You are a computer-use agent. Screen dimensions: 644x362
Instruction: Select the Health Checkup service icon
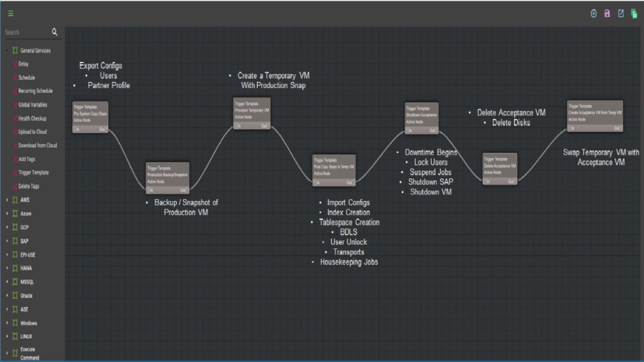coord(15,119)
